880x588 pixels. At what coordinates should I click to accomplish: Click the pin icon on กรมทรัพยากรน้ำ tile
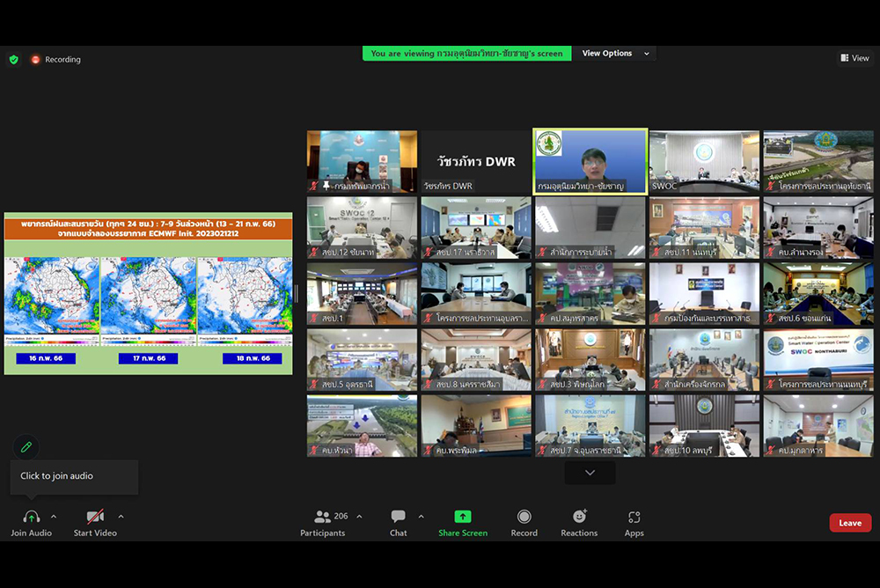click(x=326, y=186)
